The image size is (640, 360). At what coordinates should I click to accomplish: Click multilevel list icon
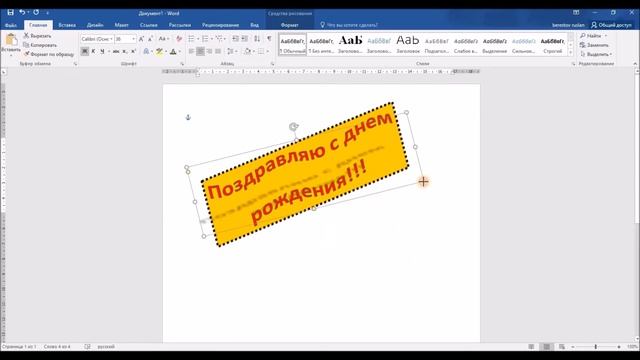coord(220,39)
